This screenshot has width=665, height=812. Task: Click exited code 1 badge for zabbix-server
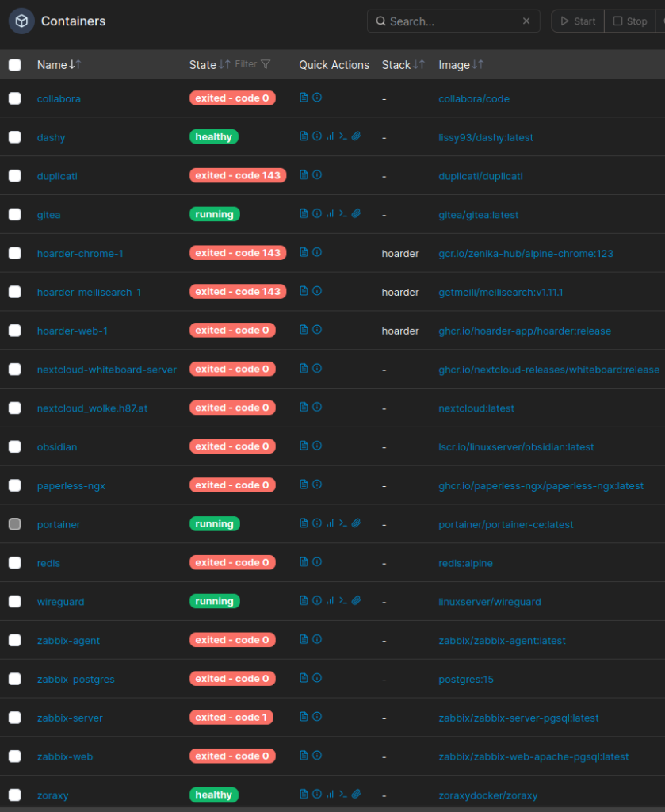pos(231,717)
